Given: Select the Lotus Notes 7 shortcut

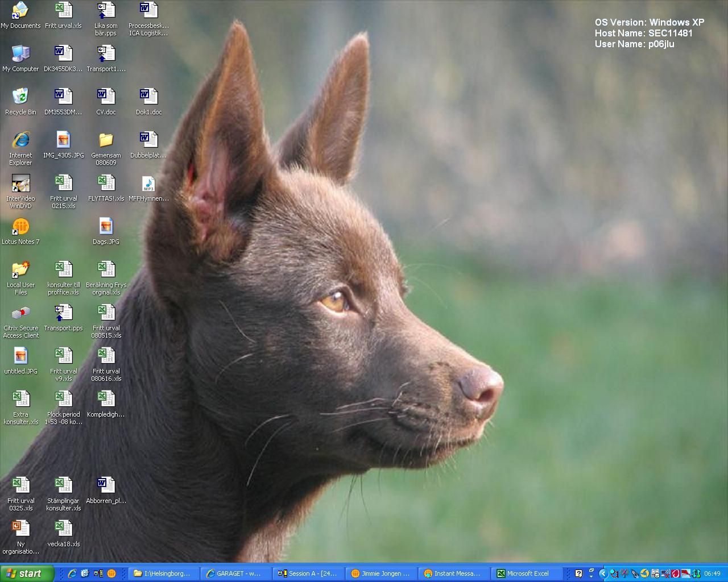Looking at the screenshot, I should pyautogui.click(x=20, y=227).
